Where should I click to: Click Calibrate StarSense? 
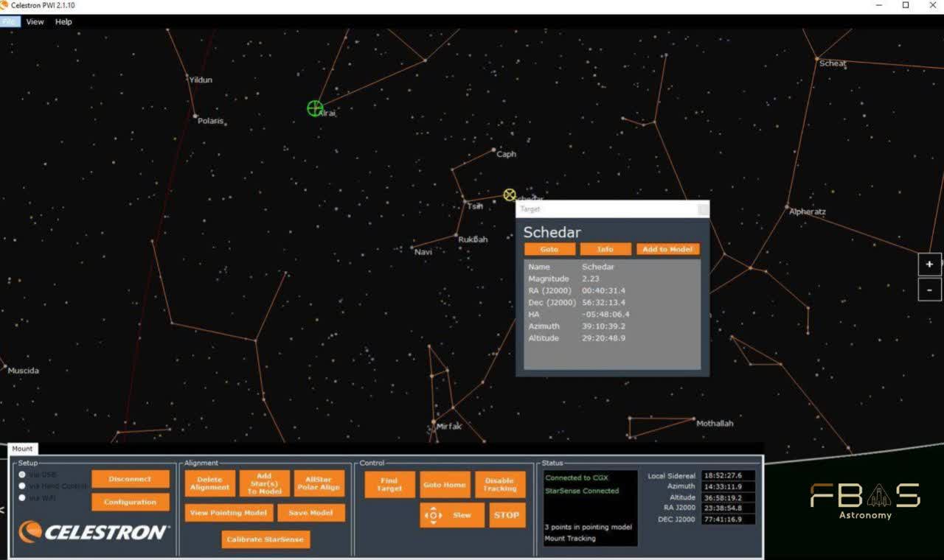[265, 539]
